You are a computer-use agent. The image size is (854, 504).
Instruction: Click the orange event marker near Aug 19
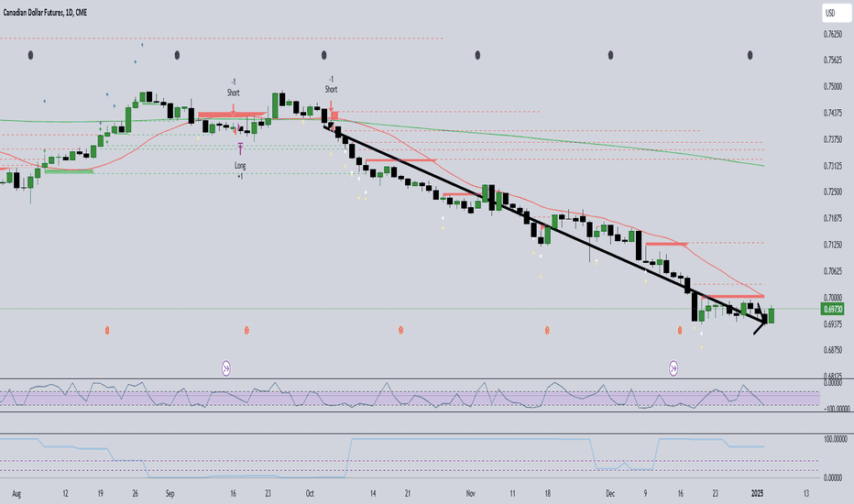click(x=107, y=330)
